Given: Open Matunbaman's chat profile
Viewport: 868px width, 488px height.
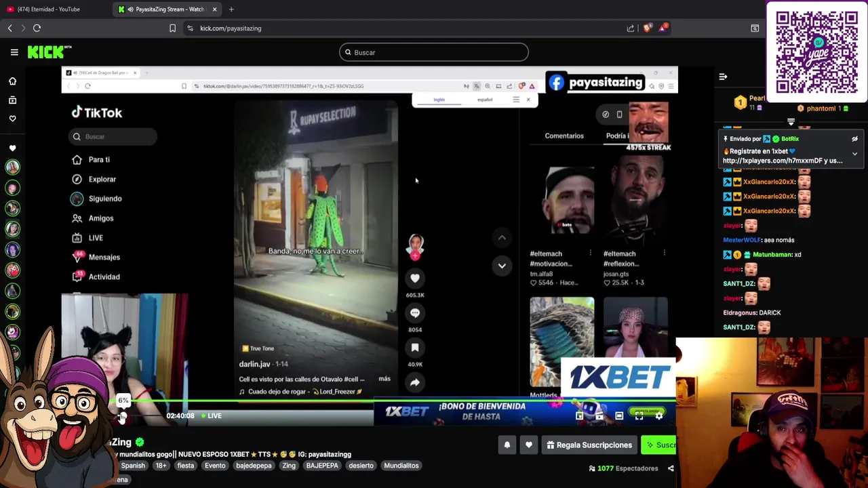Looking at the screenshot, I should (x=772, y=254).
